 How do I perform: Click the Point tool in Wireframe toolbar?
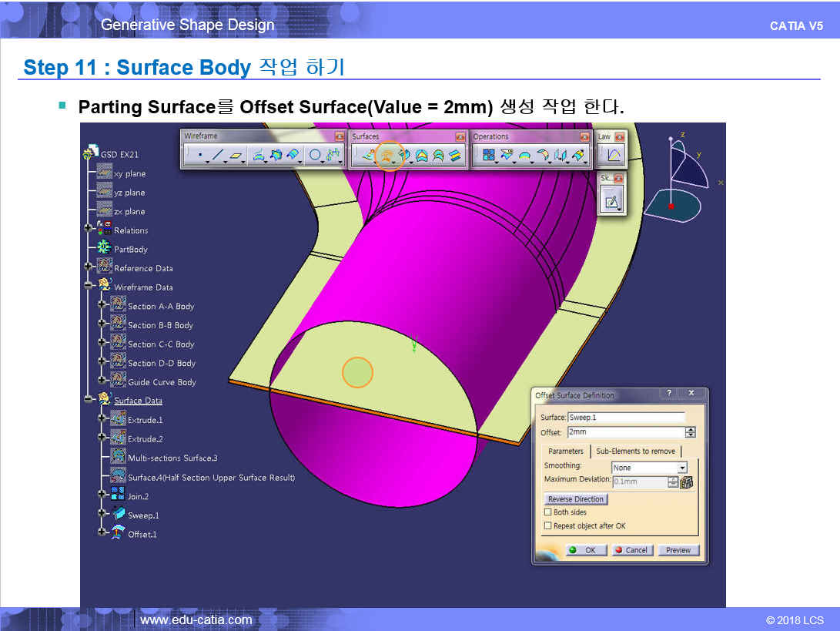(200, 156)
